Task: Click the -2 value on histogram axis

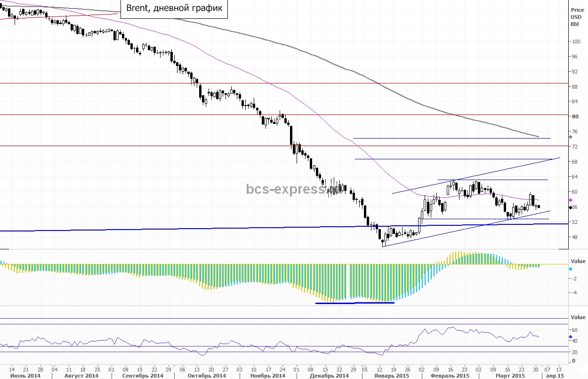Action: pyautogui.click(x=574, y=278)
